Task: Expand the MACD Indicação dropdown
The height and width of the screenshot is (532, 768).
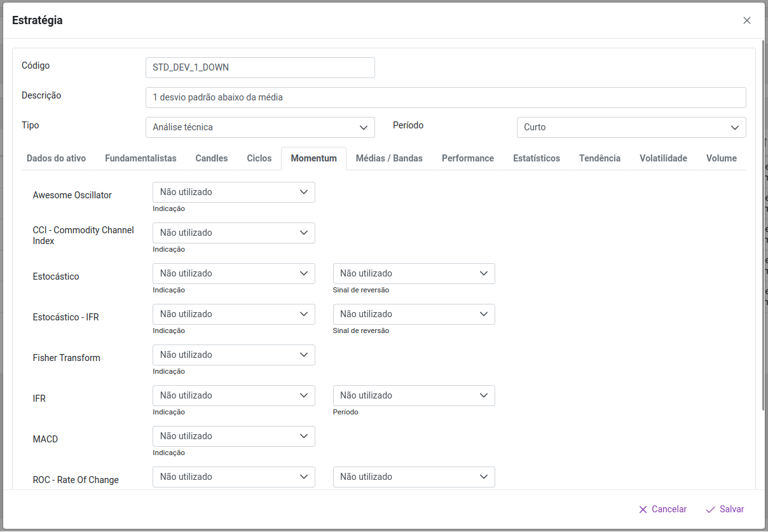Action: tap(233, 436)
